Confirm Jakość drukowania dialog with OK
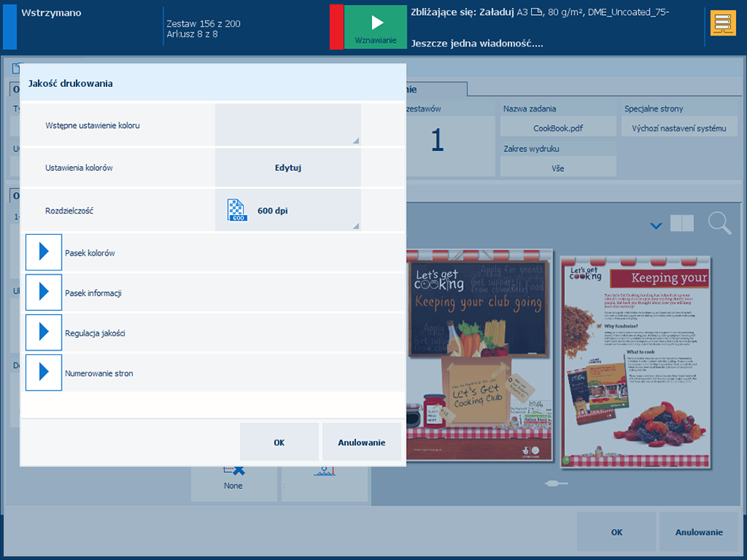 [279, 442]
